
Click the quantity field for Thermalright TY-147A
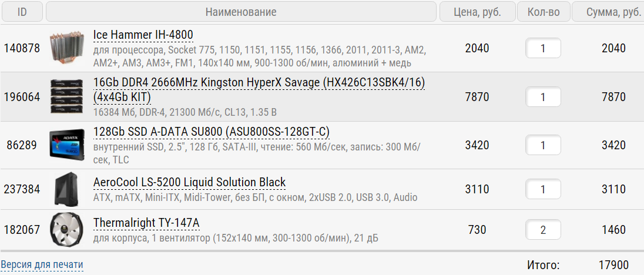(x=543, y=230)
